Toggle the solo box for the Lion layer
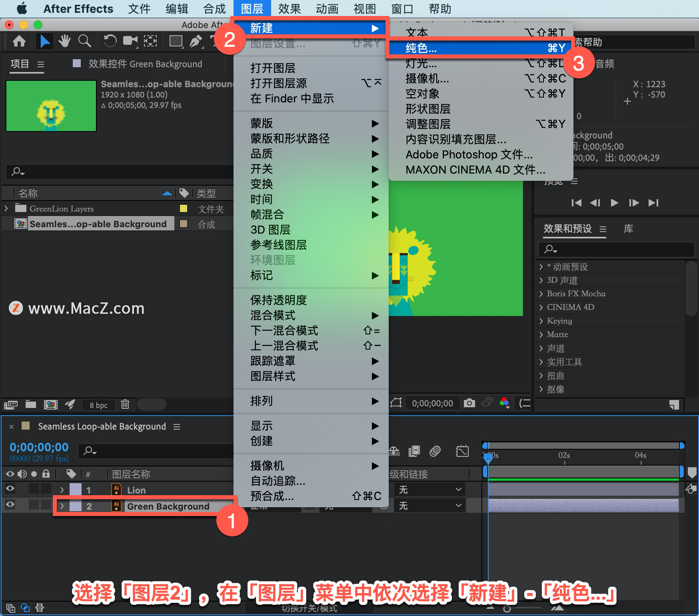The width and height of the screenshot is (699, 616). point(34,488)
